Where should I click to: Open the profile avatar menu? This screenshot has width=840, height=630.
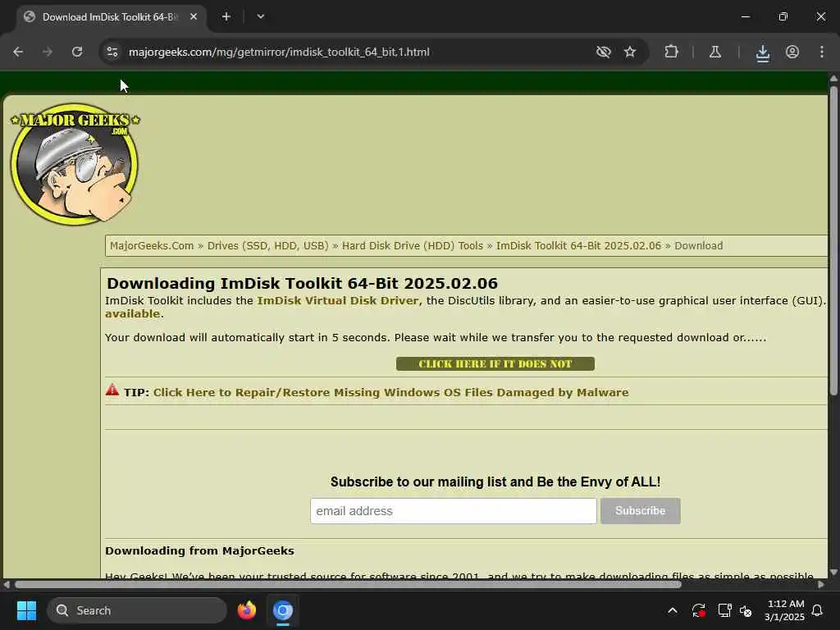pyautogui.click(x=792, y=52)
